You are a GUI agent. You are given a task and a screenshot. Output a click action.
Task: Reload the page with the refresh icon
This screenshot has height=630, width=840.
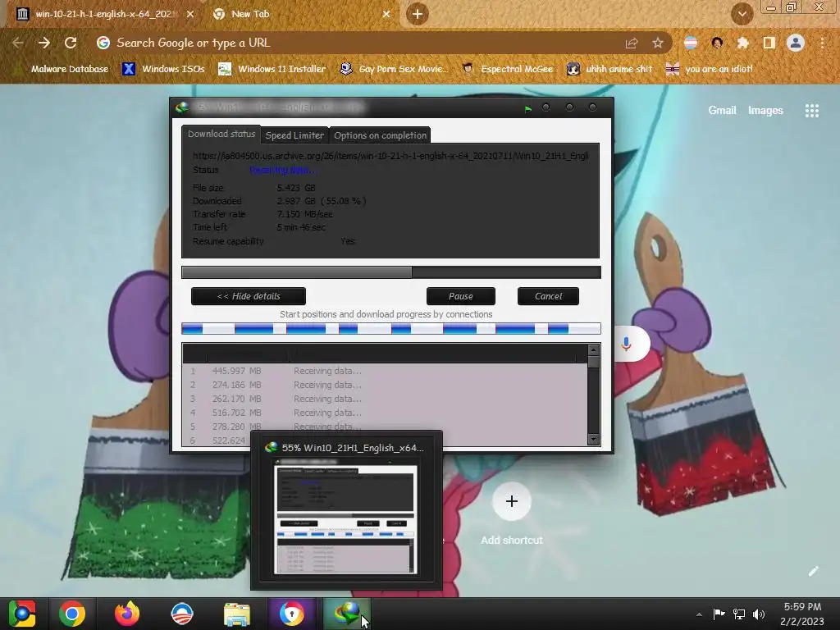(71, 43)
